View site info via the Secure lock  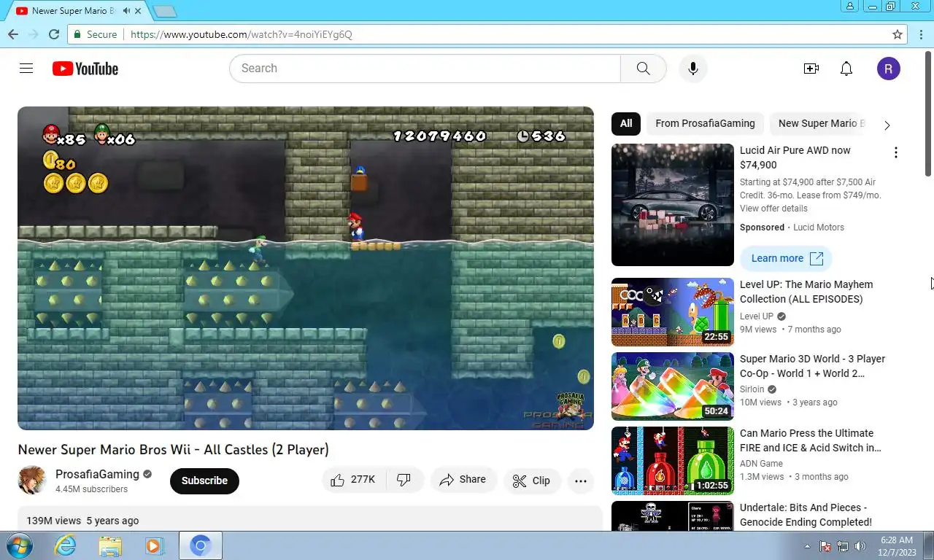point(95,34)
